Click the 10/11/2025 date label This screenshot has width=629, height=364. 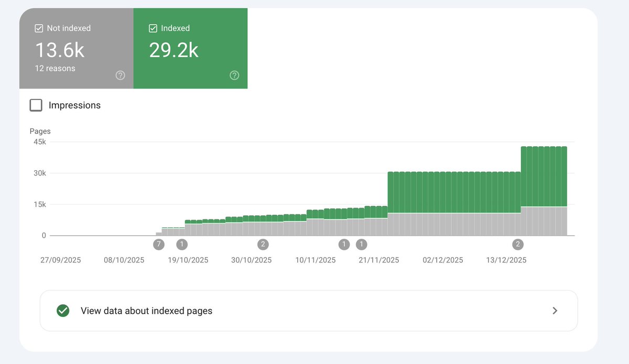click(316, 260)
